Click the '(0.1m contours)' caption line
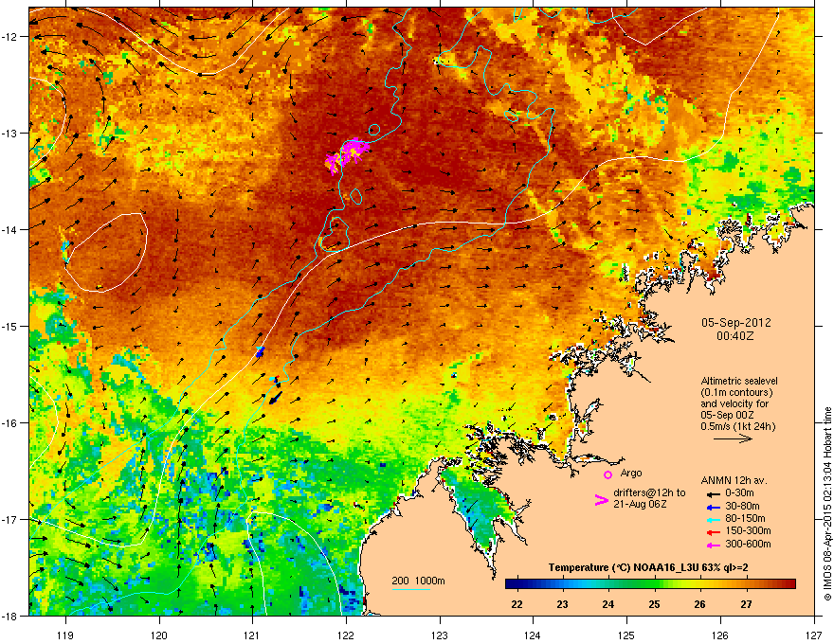Screen dimensions: 834x644 [x=736, y=392]
